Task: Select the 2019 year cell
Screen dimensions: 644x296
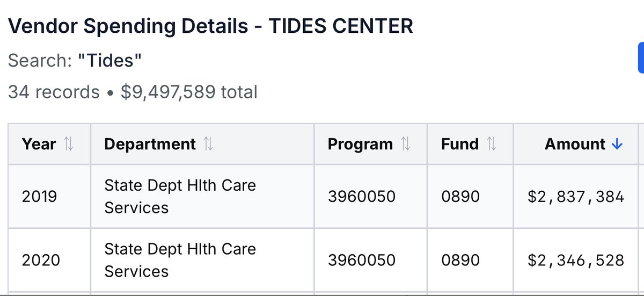Action: (39, 197)
